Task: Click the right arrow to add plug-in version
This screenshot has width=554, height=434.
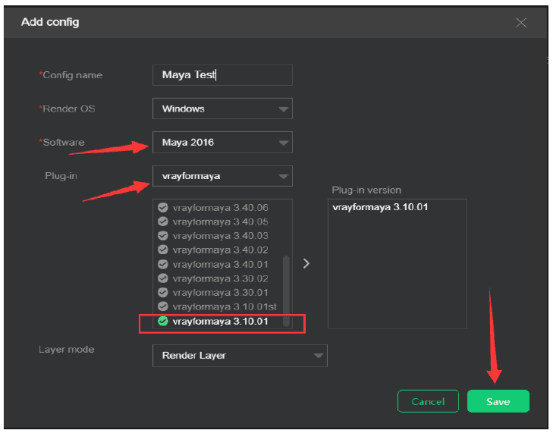Action: (306, 264)
